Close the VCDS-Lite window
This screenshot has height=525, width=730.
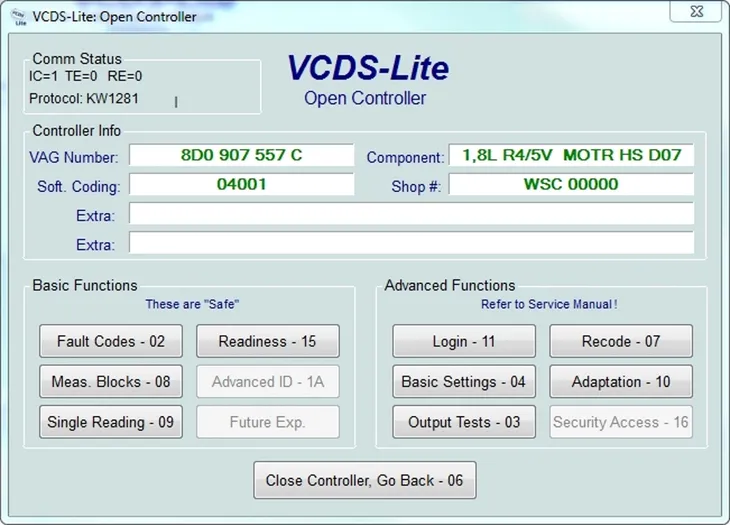pyautogui.click(x=695, y=14)
